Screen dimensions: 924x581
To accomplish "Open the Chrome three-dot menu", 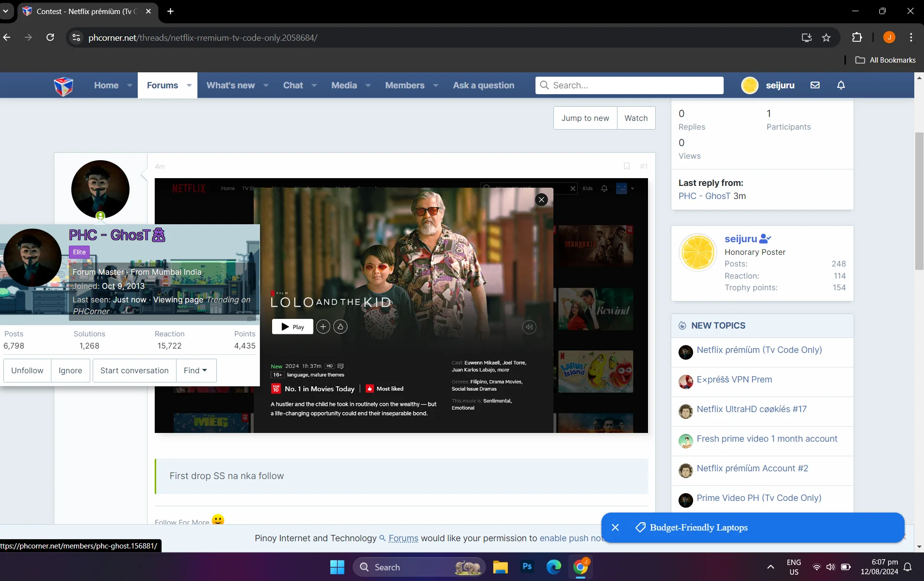I will (x=911, y=37).
